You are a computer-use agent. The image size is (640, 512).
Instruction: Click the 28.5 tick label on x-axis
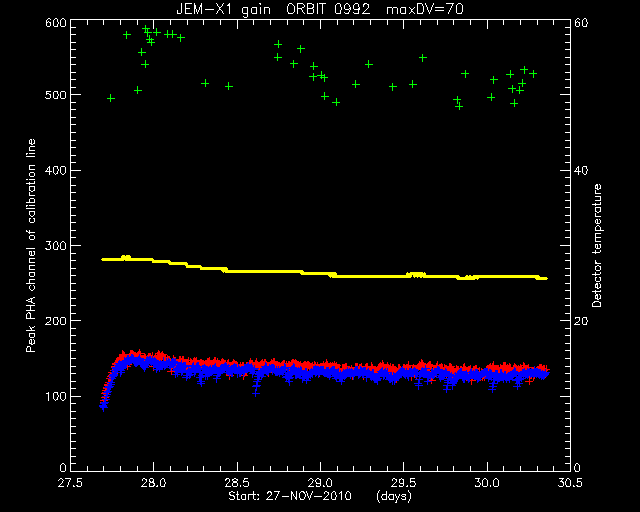point(237,483)
